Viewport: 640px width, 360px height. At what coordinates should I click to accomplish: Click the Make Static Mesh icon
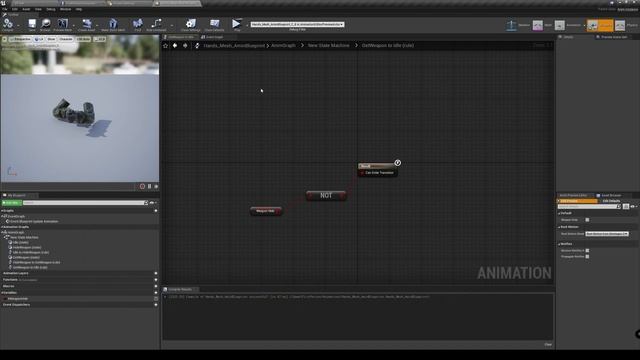[x=113, y=24]
